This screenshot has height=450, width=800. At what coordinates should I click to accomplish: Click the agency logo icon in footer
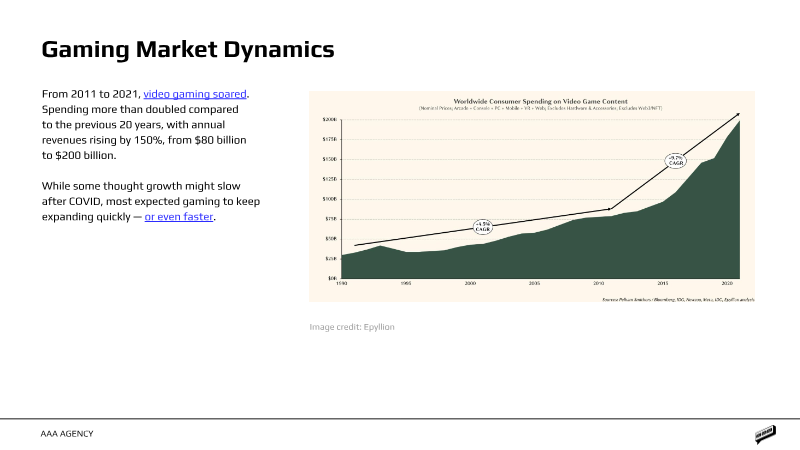coord(766,434)
